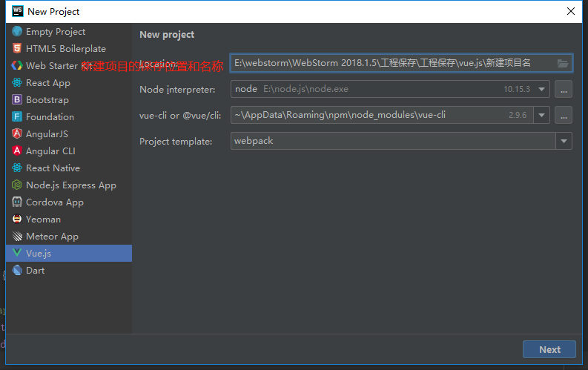588x370 pixels.
Task: Choose the React Native atom icon
Action: click(x=17, y=168)
